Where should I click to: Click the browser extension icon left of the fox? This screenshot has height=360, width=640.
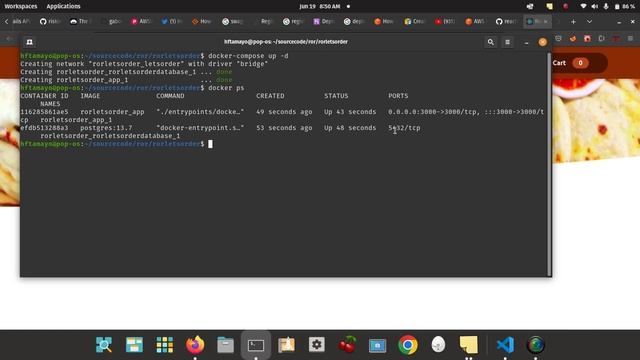point(558,38)
